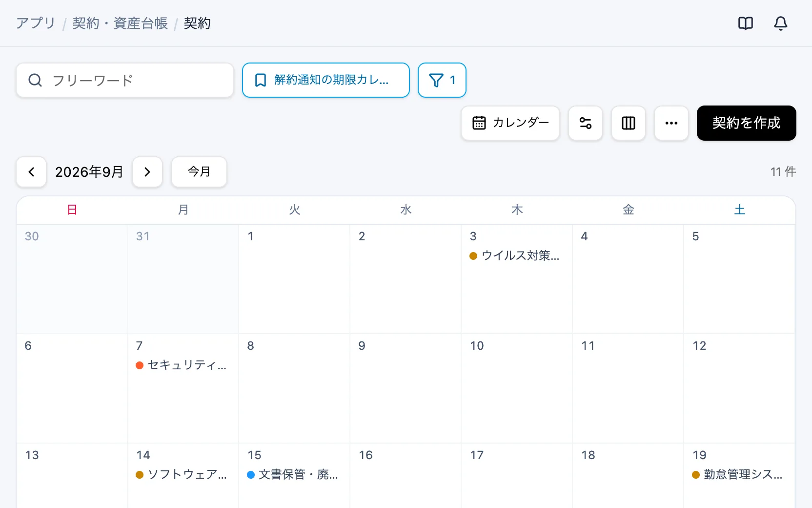Image resolution: width=812 pixels, height=508 pixels.
Task: Go to 契約・資産台帳 breadcrumb
Action: click(120, 23)
